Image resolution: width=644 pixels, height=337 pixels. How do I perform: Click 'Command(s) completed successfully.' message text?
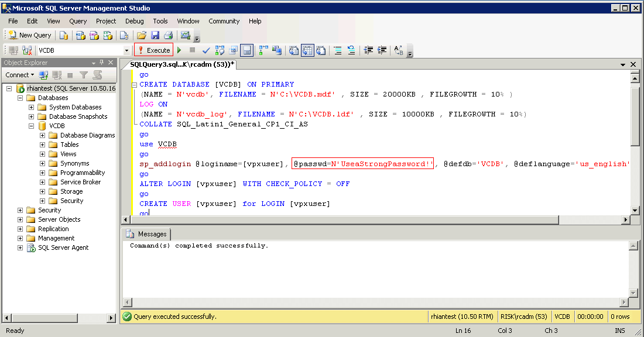point(199,246)
